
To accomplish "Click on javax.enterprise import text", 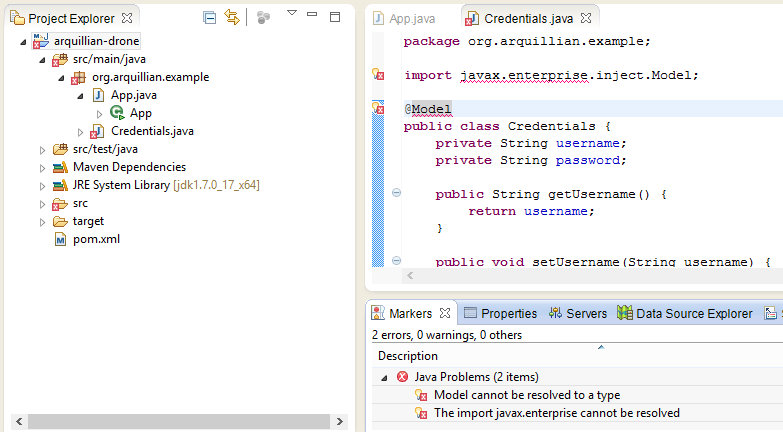I will (x=524, y=75).
